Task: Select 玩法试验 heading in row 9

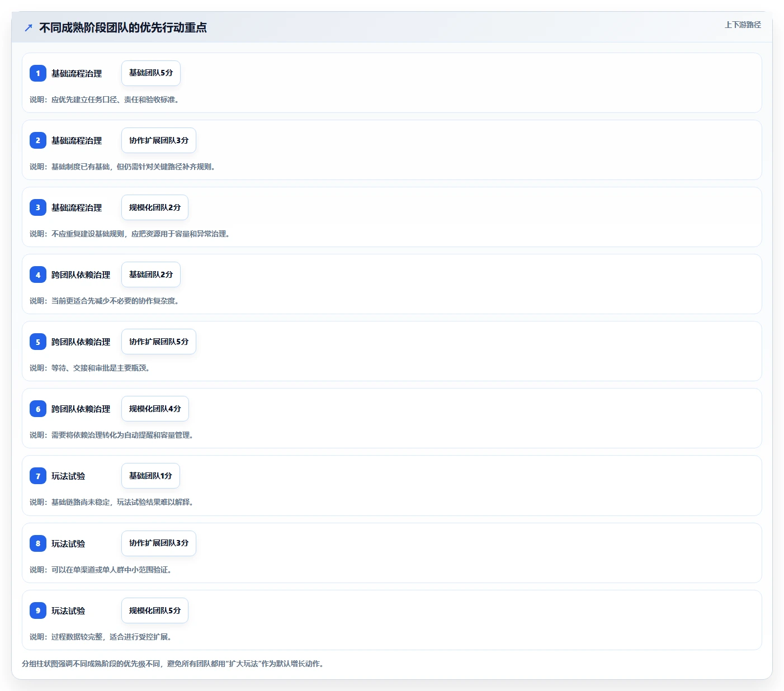Action: point(68,610)
